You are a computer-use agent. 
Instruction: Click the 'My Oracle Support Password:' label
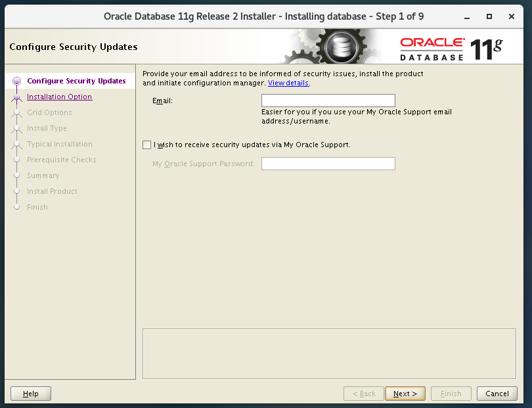pos(204,164)
